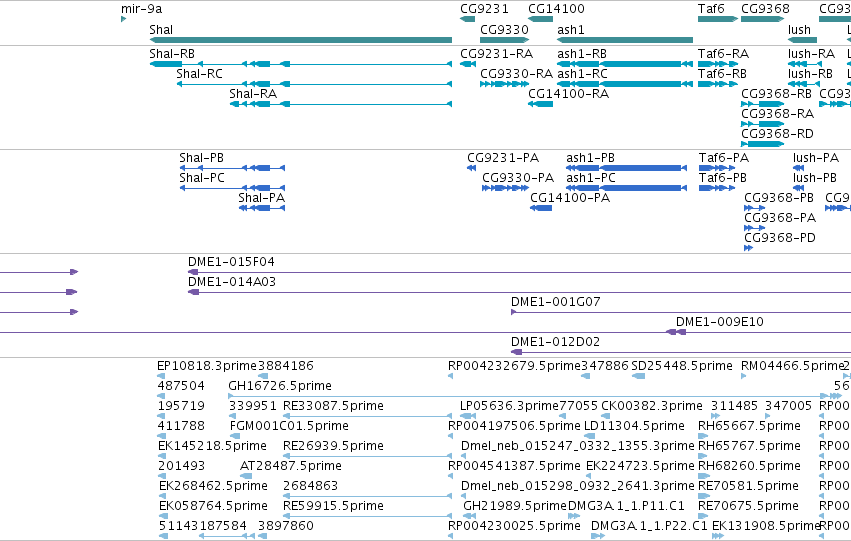
Task: Open the Taf6-RB transcript label
Action: pos(722,74)
